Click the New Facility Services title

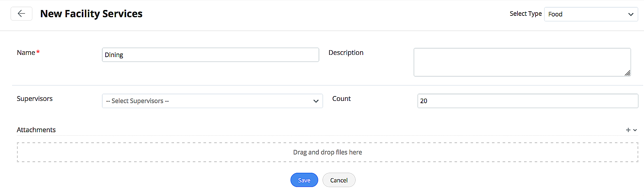pos(91,14)
